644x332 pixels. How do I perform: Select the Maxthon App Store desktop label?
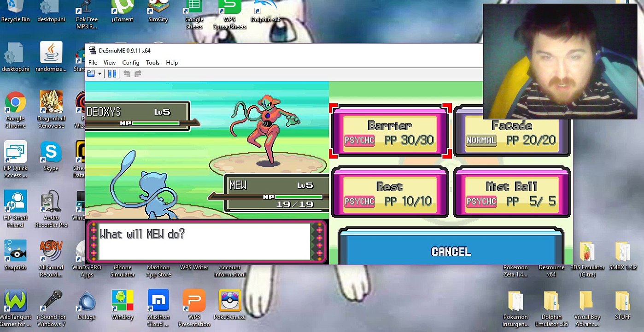[158, 271]
